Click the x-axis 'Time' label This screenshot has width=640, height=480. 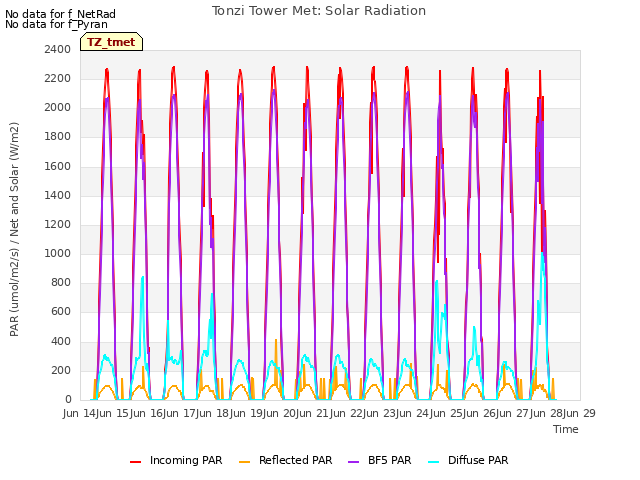566,429
